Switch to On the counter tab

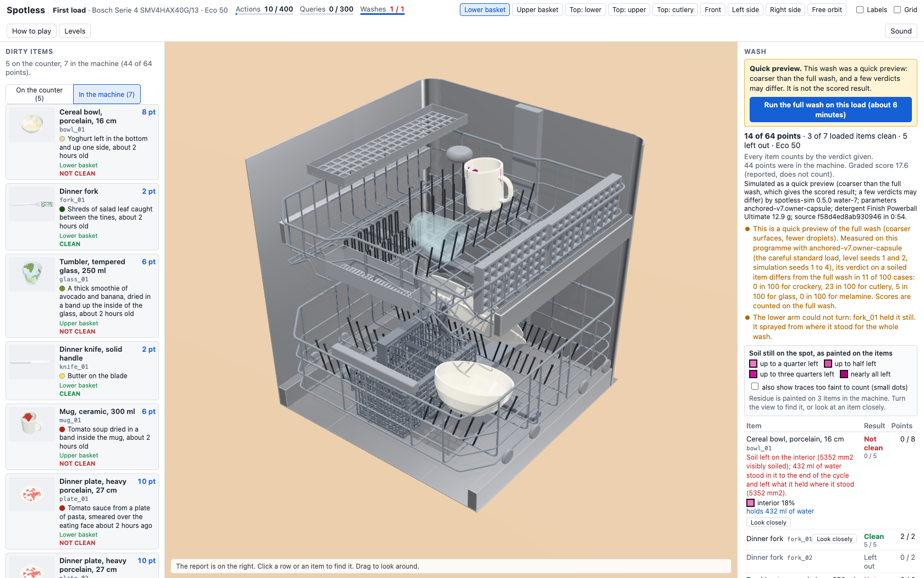(40, 94)
